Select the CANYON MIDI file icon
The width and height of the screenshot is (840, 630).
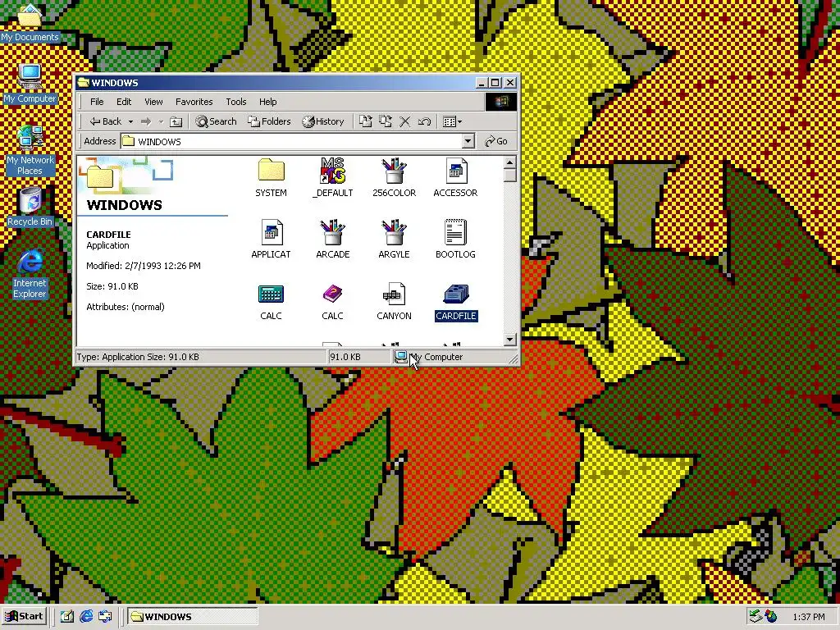click(395, 294)
